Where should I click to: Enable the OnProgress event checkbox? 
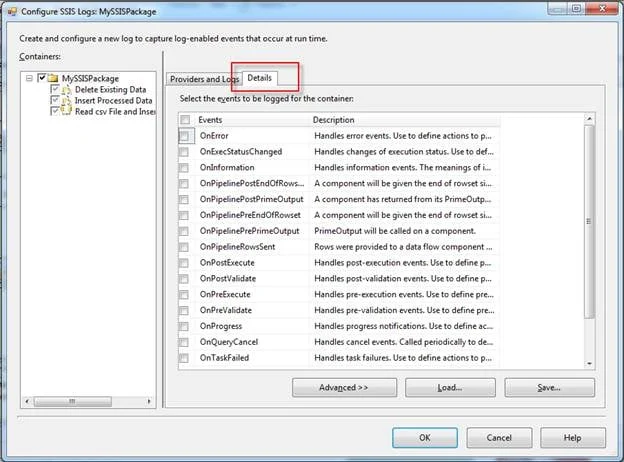tap(184, 326)
